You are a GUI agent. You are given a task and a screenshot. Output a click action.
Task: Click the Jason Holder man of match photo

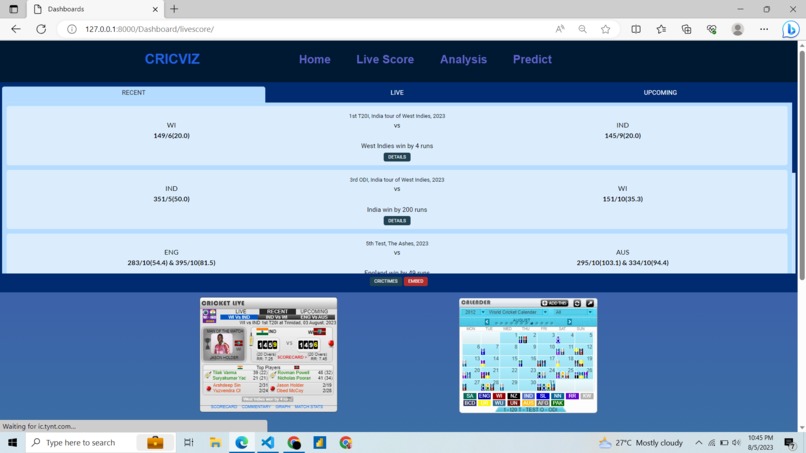[x=221, y=343]
